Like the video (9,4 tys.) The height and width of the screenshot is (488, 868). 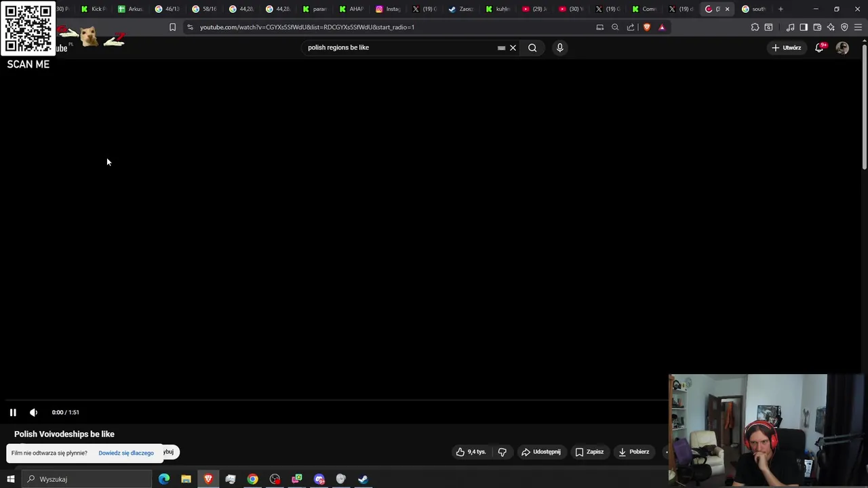471,452
